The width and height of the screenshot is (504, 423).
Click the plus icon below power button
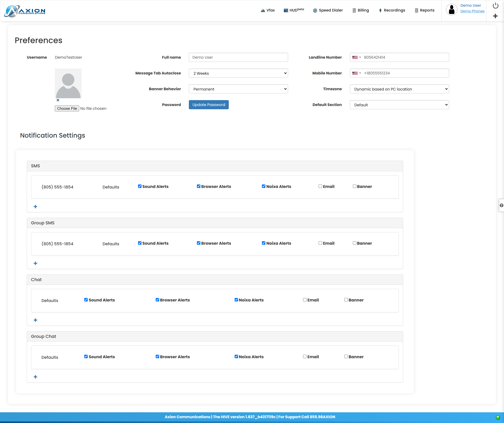[495, 16]
